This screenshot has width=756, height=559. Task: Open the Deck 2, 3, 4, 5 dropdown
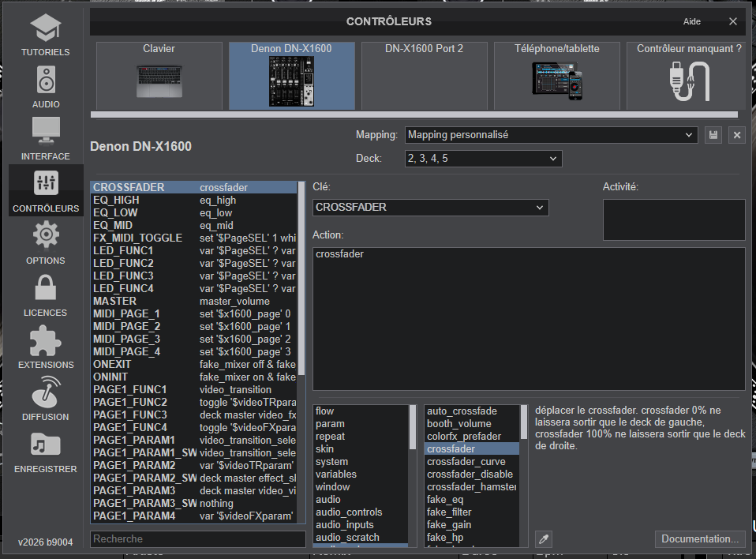tap(483, 159)
